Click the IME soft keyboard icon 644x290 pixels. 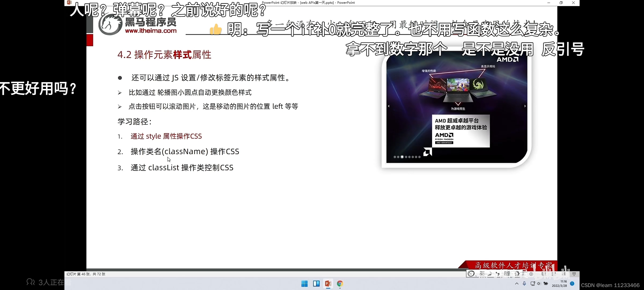(507, 274)
